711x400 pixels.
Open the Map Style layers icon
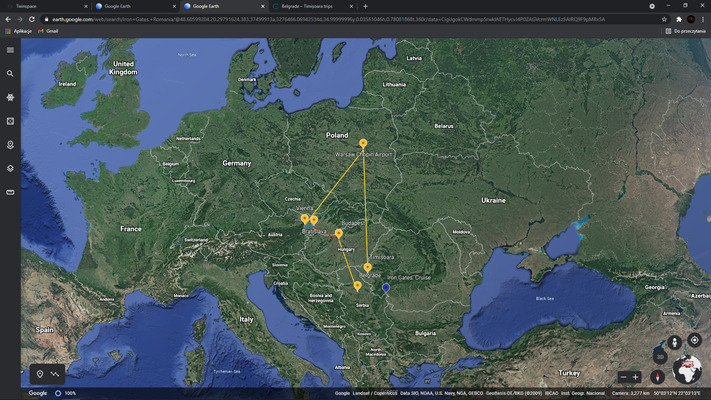coord(10,168)
